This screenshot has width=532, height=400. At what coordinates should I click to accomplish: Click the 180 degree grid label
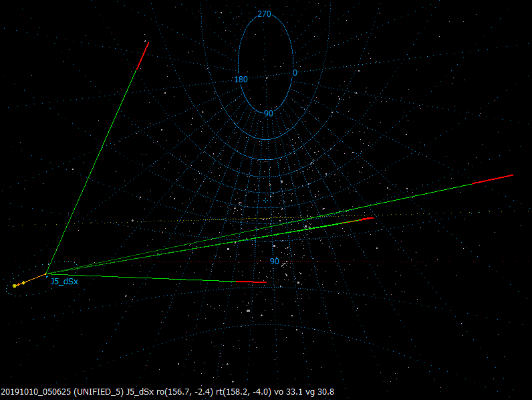[241, 80]
